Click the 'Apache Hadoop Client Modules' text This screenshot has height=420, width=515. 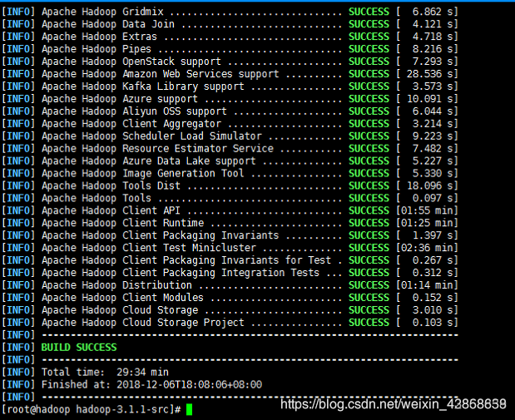point(122,299)
